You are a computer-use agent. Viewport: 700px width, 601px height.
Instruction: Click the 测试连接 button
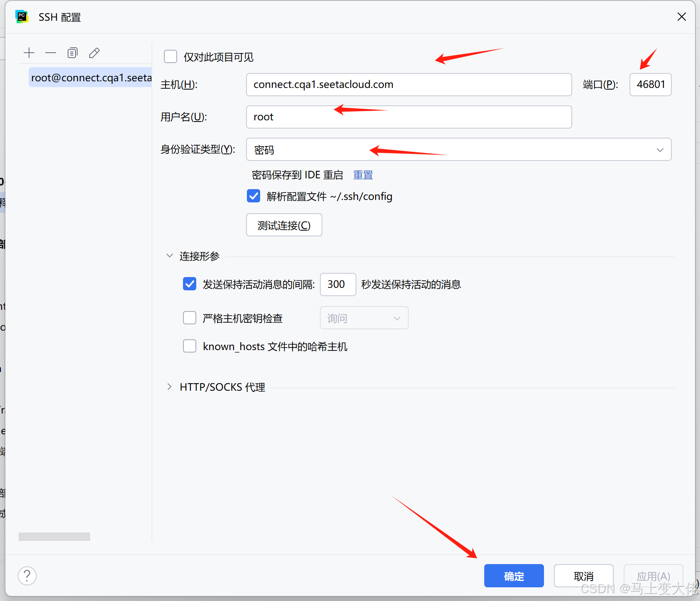(x=284, y=225)
